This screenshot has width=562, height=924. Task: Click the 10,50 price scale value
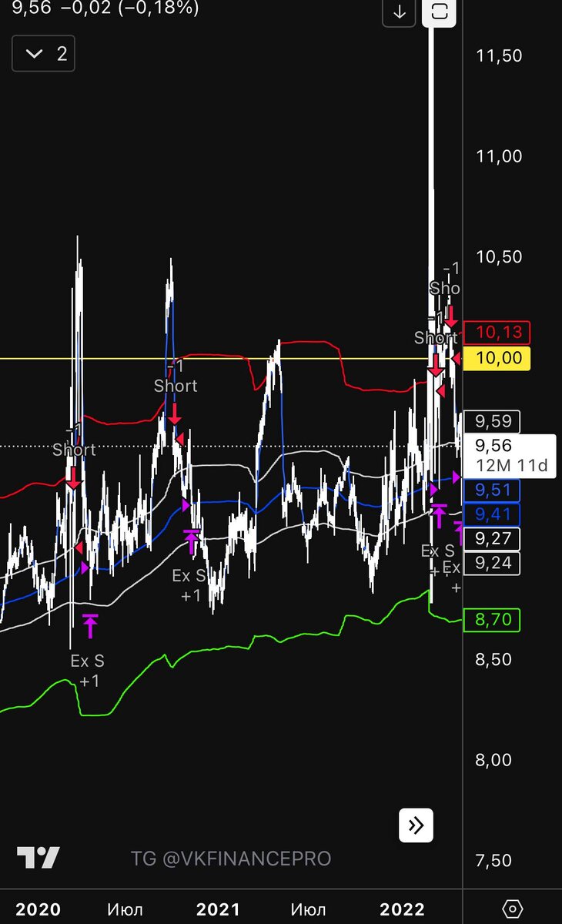(499, 257)
